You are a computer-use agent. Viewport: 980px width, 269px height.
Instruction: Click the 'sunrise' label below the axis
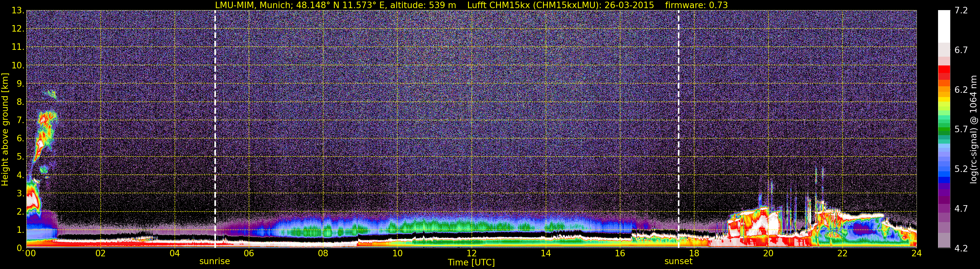[x=215, y=262]
